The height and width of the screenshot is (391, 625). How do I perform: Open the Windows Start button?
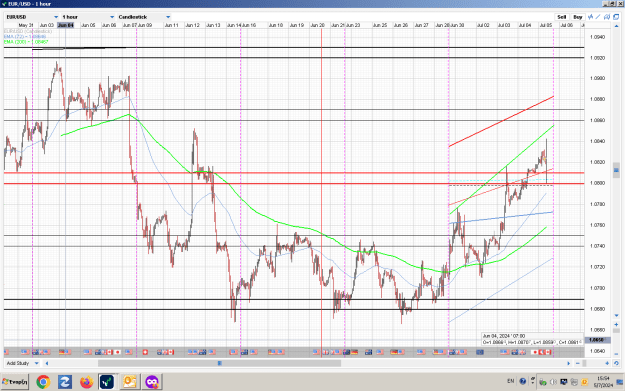pyautogui.click(x=15, y=382)
